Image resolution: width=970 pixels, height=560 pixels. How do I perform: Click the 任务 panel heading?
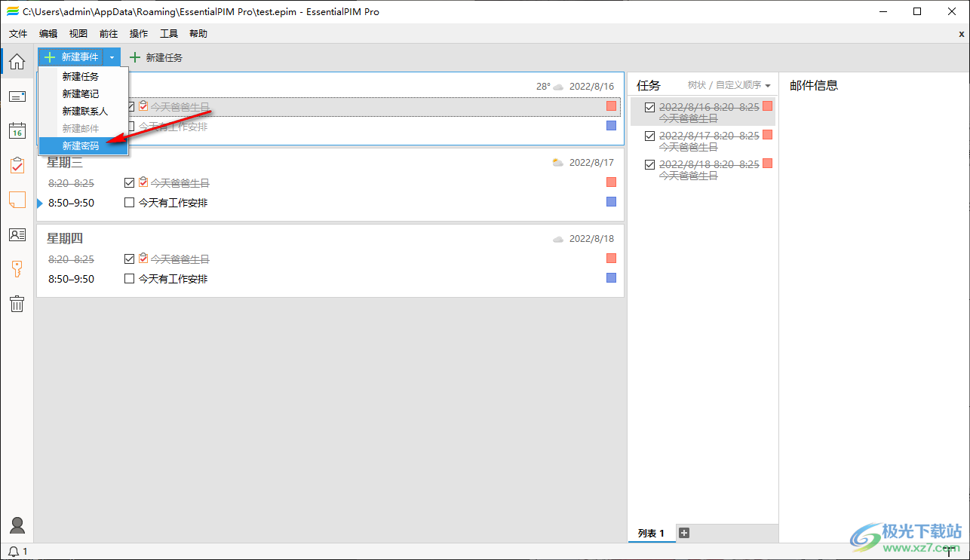pos(649,85)
